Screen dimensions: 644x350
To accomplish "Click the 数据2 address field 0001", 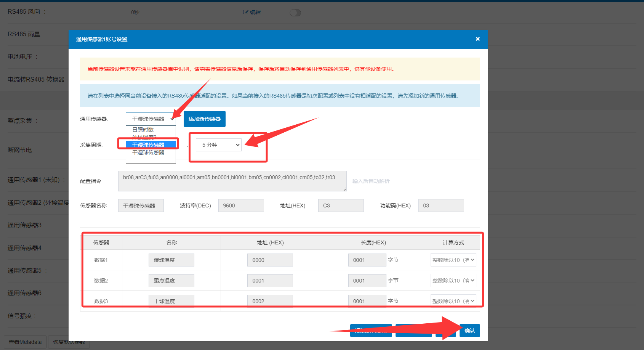I will pyautogui.click(x=270, y=281).
